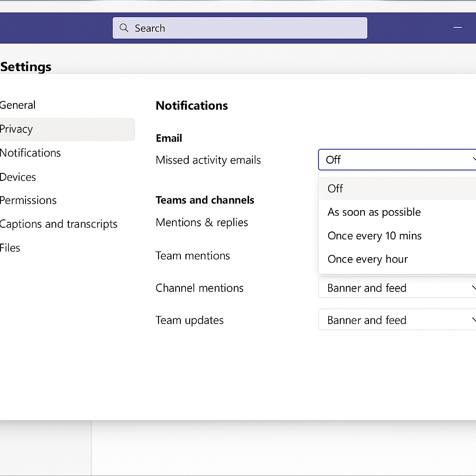Viewport: 476px width, 476px height.
Task: Open the Privacy settings section
Action: pos(67,129)
